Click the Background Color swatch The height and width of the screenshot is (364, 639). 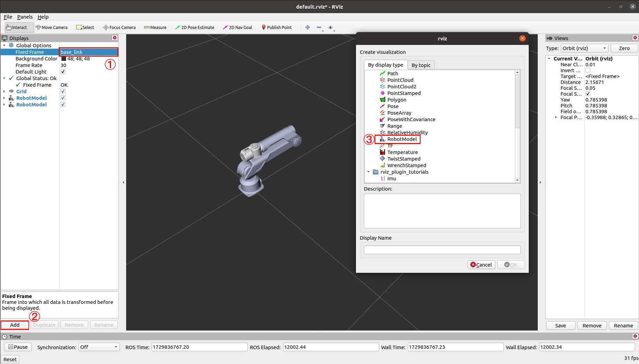(x=64, y=59)
